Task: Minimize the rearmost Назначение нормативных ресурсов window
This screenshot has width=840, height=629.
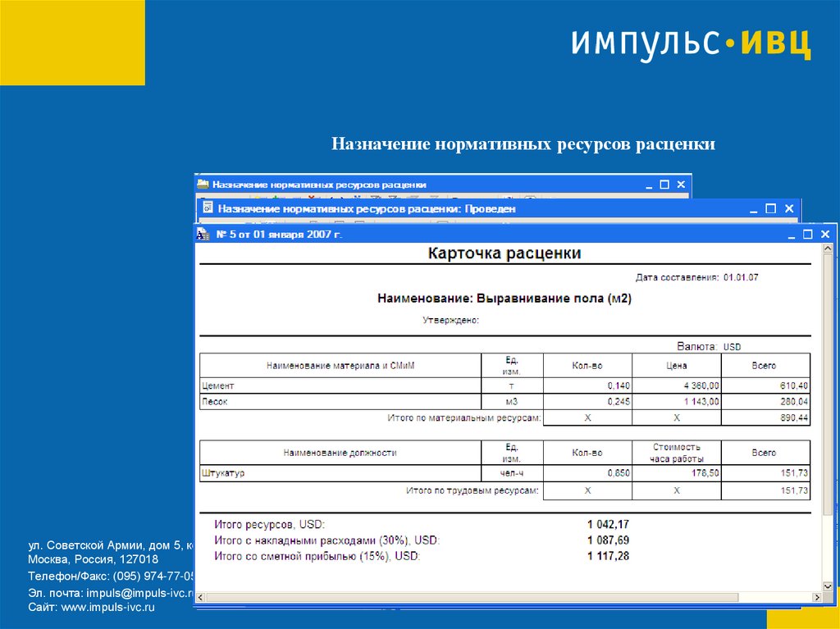Action: 649,185
